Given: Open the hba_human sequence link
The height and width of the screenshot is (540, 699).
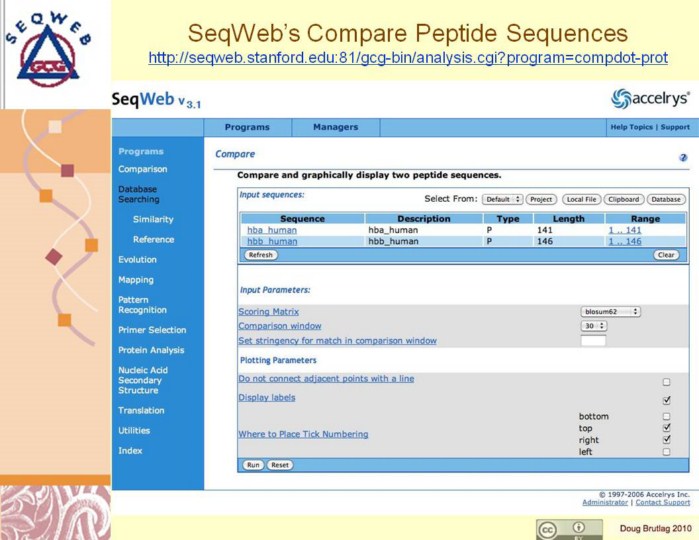Looking at the screenshot, I should (272, 230).
